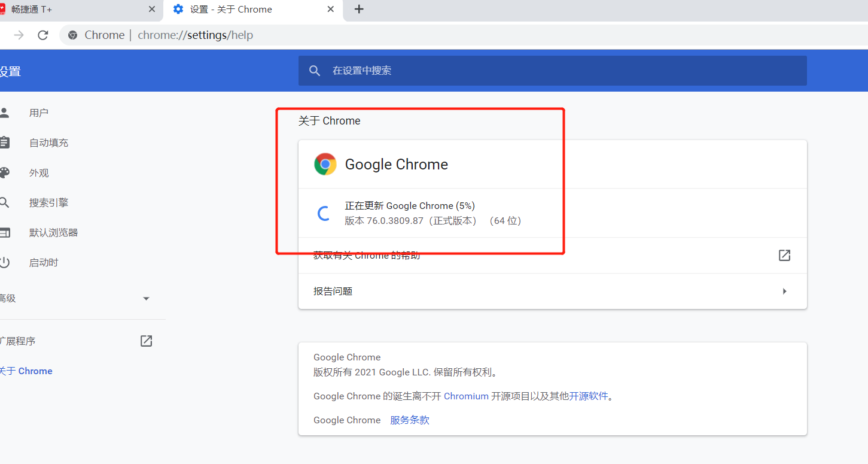Click the update progress spinner
The image size is (868, 464).
coord(324,213)
